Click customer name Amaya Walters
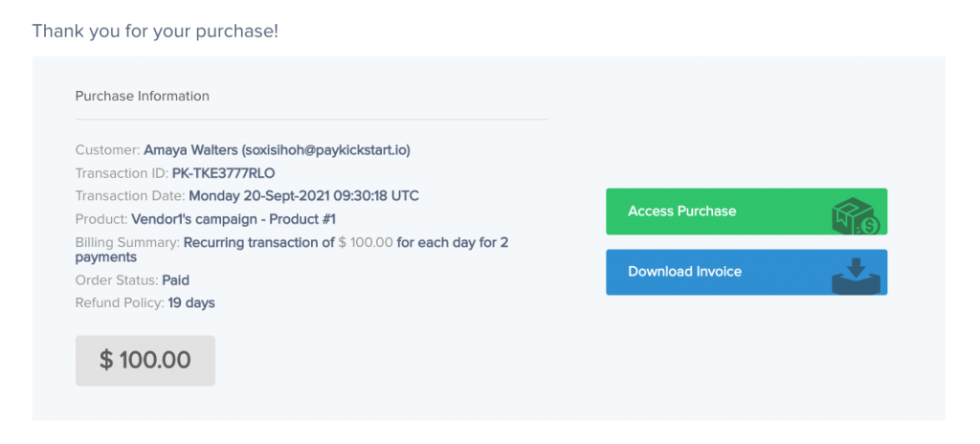The image size is (980, 444). (189, 150)
